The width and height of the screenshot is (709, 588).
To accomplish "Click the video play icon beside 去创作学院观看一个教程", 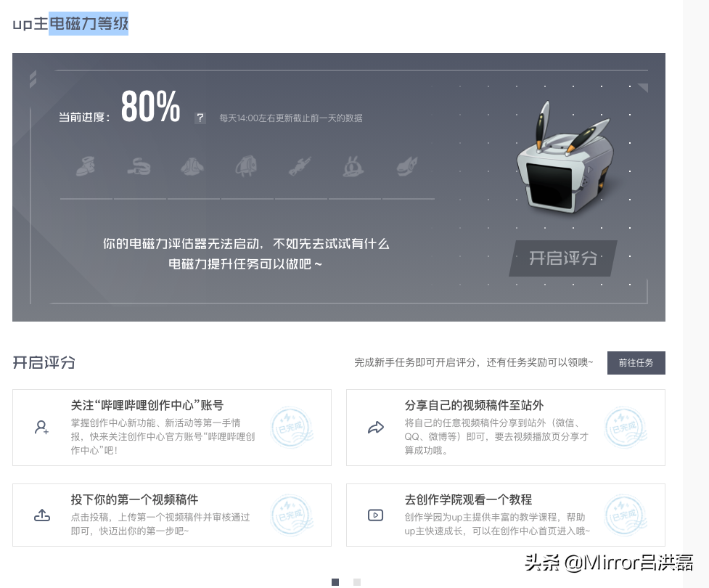I will coord(376,515).
